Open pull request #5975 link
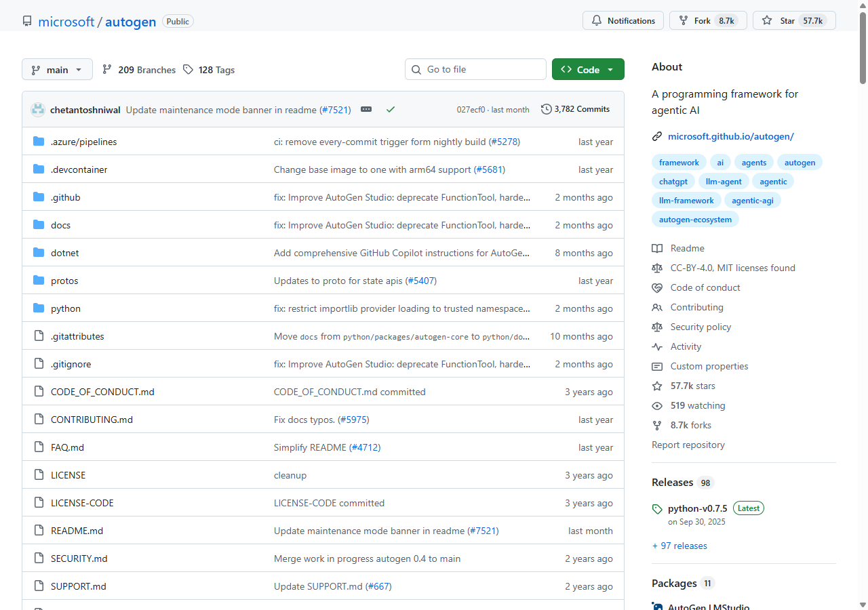The width and height of the screenshot is (868, 610). tap(353, 420)
